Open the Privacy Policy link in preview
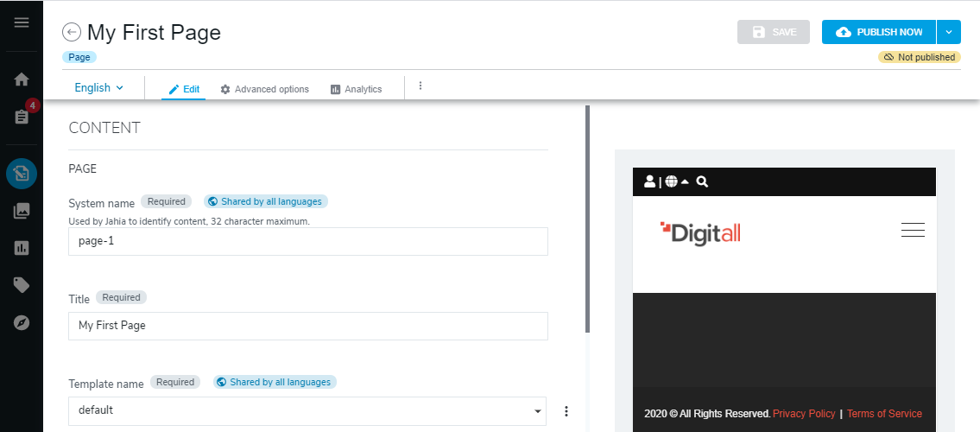 click(x=804, y=414)
